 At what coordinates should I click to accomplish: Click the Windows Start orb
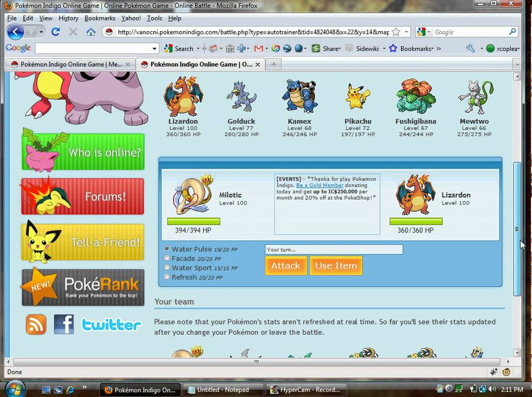click(15, 389)
